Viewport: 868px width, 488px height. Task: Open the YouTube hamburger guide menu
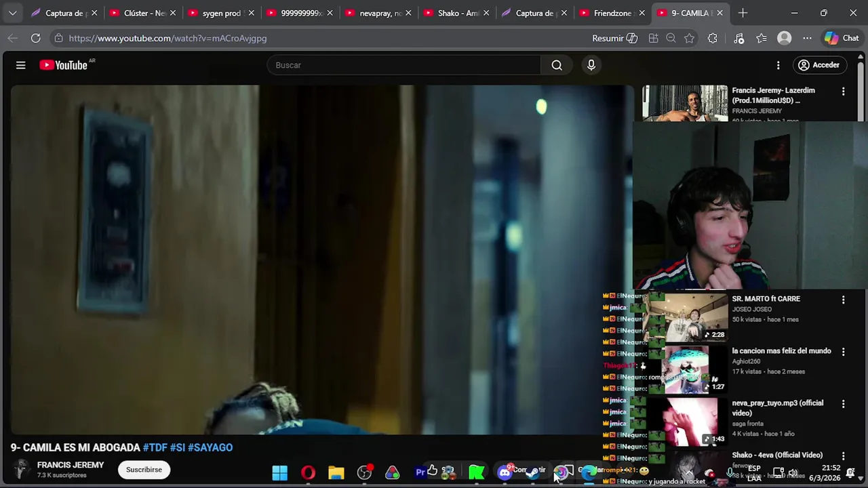pos(20,65)
